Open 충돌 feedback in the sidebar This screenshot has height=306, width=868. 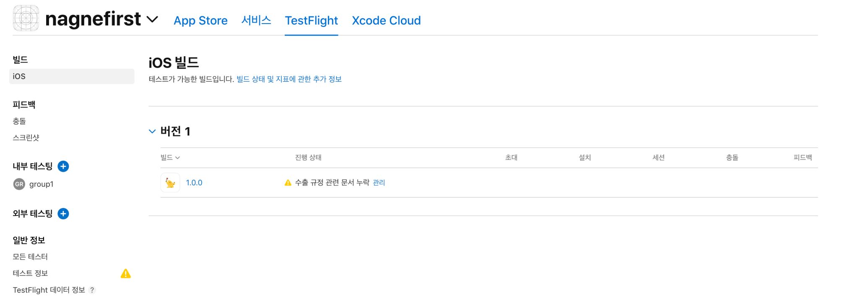(x=19, y=121)
